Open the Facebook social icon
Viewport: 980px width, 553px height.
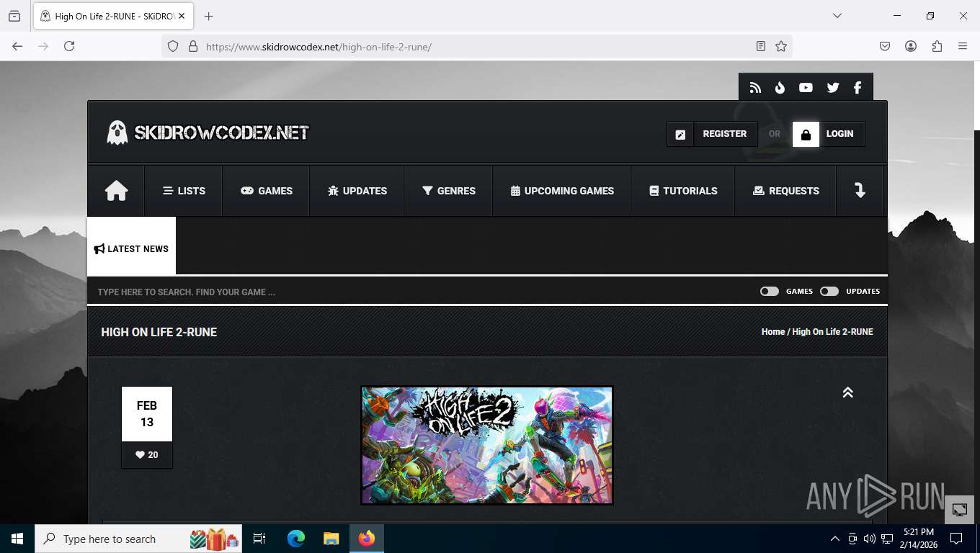(857, 88)
